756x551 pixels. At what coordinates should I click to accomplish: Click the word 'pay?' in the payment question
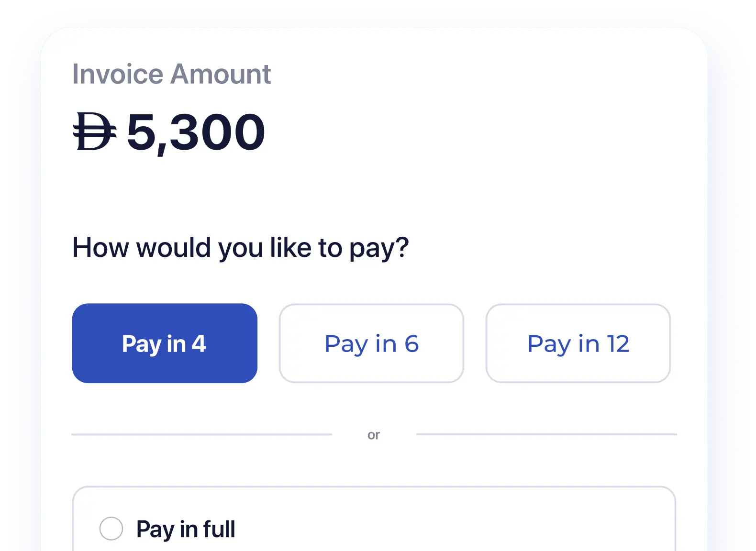(379, 249)
